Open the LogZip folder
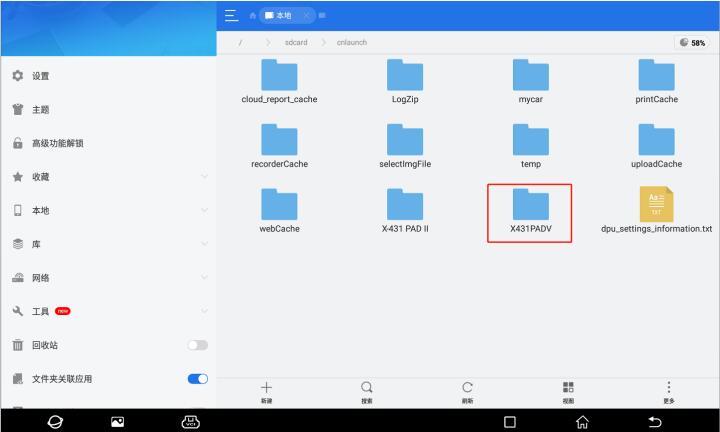 point(405,81)
